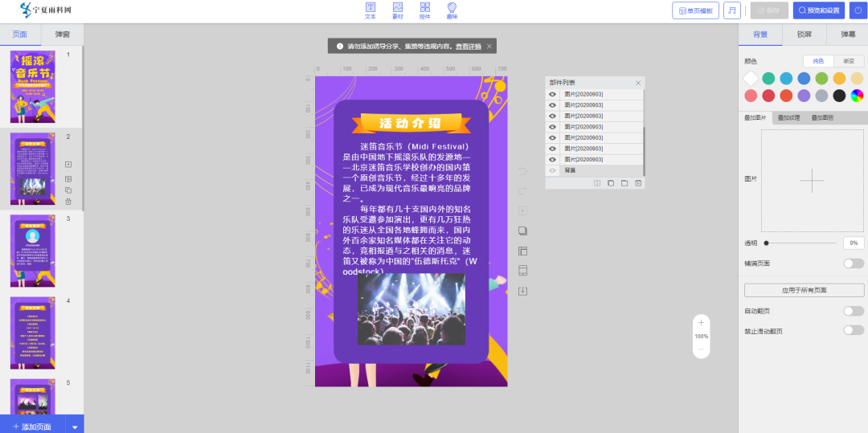Enable the 禁止滑动翻页 switch
The width and height of the screenshot is (868, 433).
(x=854, y=331)
